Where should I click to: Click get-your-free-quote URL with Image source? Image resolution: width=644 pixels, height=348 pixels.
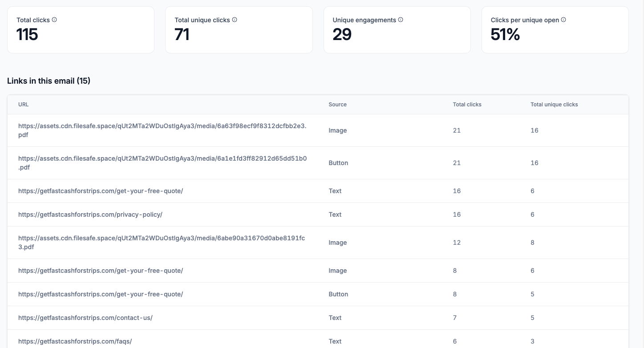pos(101,271)
